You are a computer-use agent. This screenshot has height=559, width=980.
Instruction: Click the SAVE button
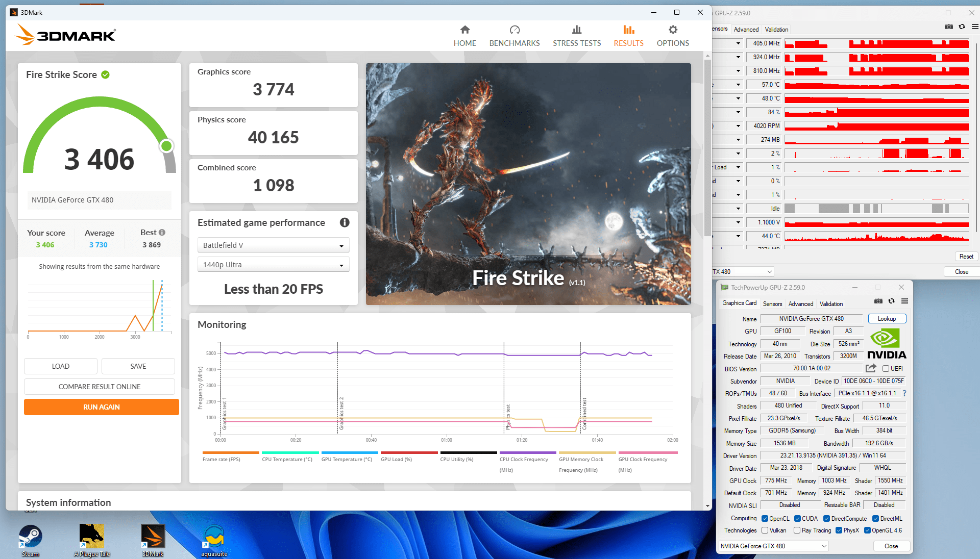pyautogui.click(x=138, y=366)
